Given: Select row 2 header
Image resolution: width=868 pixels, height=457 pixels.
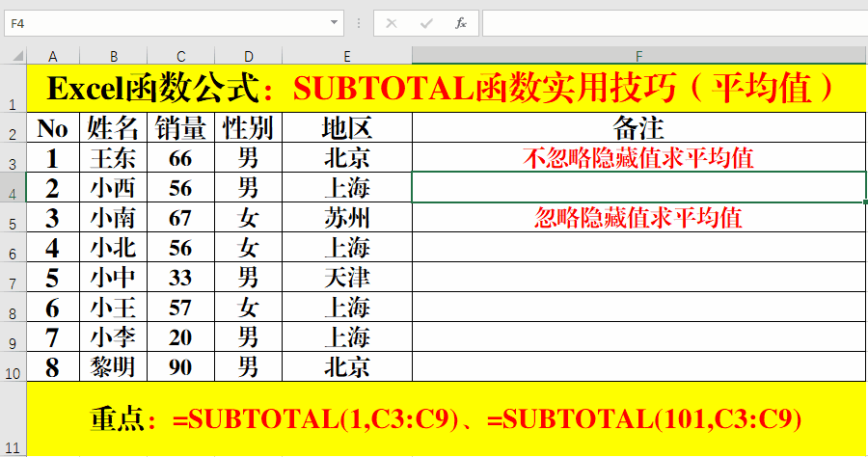Looking at the screenshot, I should pyautogui.click(x=13, y=127).
